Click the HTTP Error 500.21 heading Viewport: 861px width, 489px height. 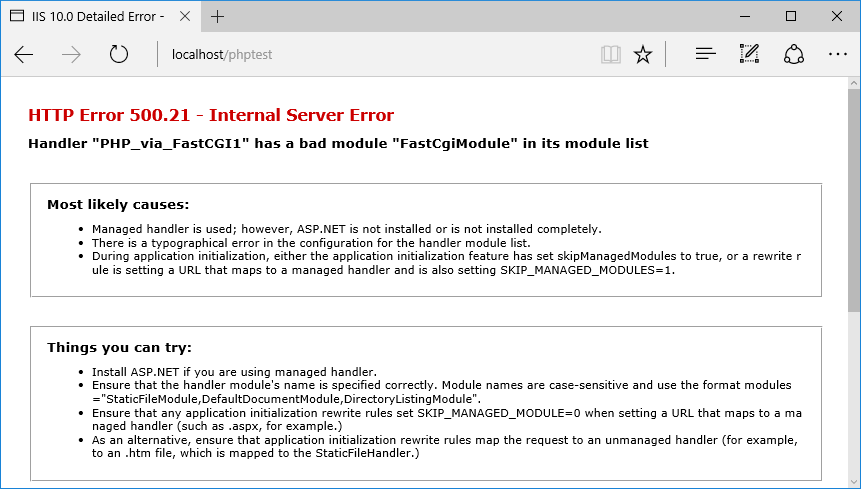point(211,115)
